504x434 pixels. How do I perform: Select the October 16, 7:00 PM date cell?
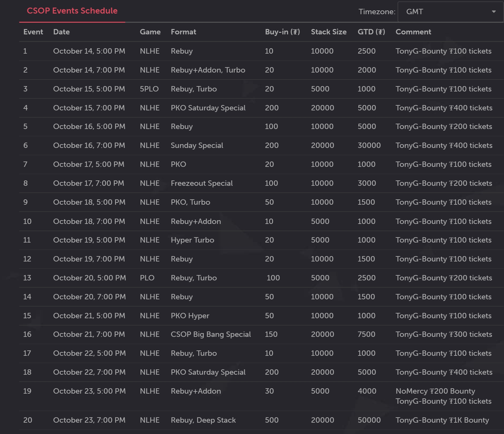coord(89,145)
